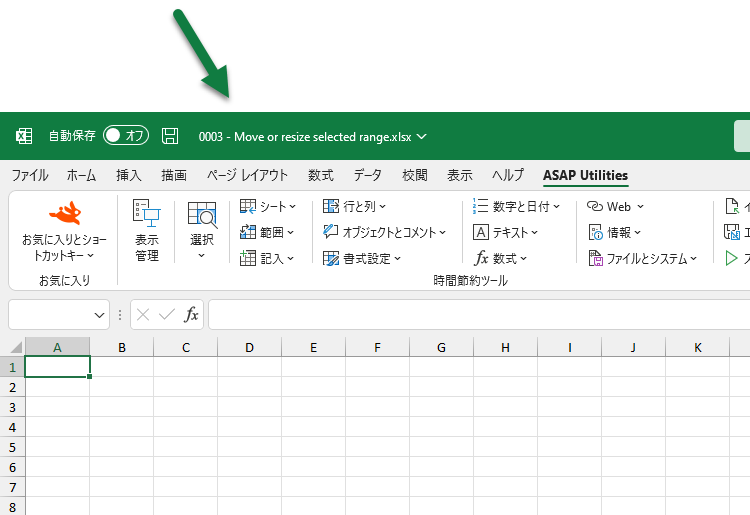
Task: Switch to the ホーム tab
Action: [x=81, y=175]
